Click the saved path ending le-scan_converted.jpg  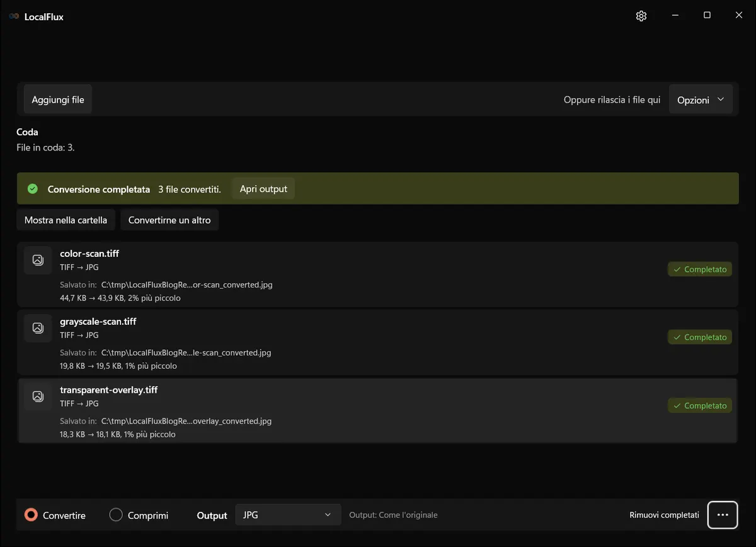click(186, 353)
